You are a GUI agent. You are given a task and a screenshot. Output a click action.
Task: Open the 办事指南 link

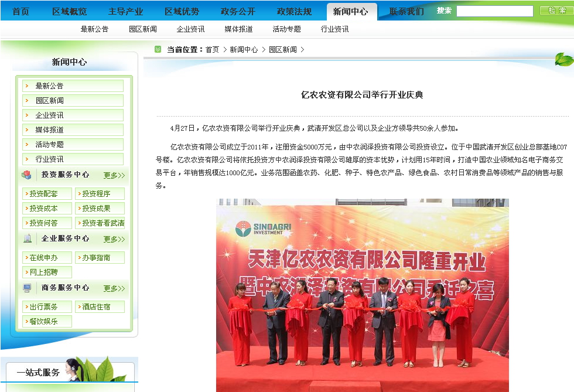[100, 258]
